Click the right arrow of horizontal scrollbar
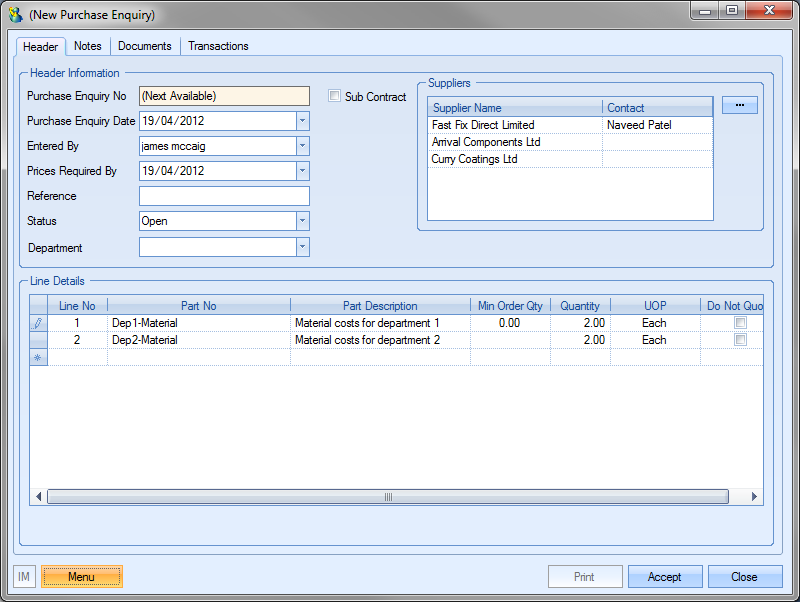Image resolution: width=800 pixels, height=602 pixels. coord(755,496)
